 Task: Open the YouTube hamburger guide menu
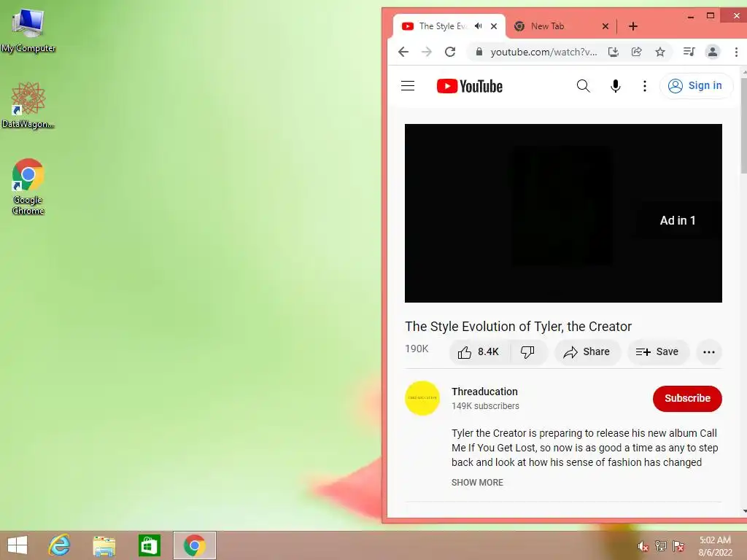coord(408,86)
